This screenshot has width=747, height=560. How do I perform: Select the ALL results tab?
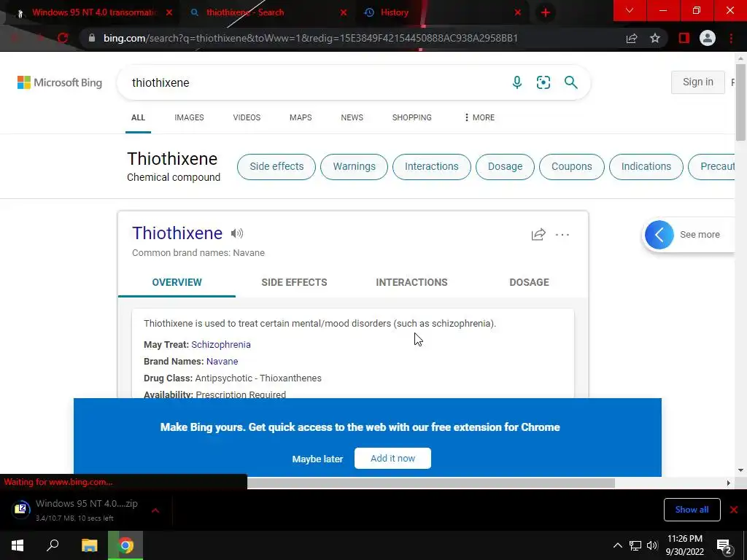pos(138,117)
